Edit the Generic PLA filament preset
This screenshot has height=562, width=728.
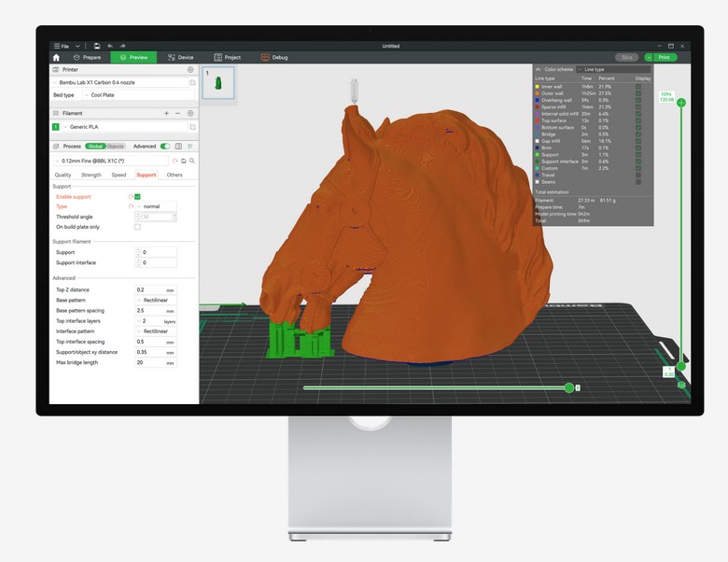(192, 127)
